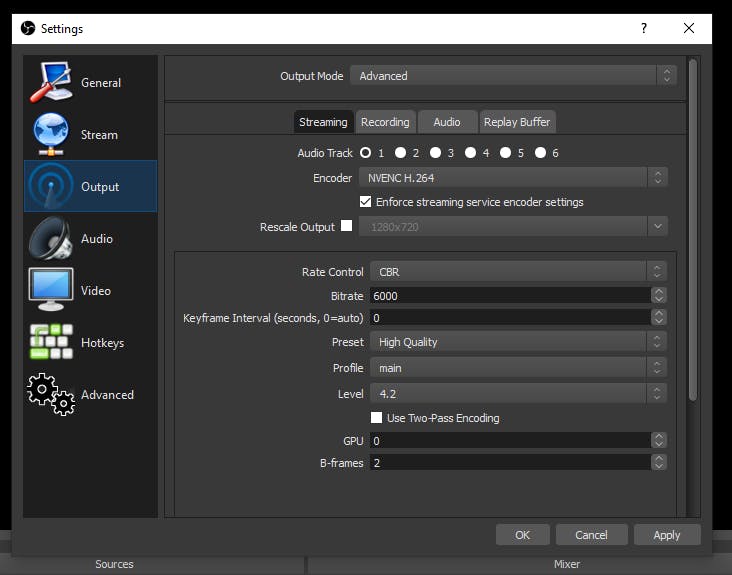Screen dimensions: 732x575
Task: Expand the Output Mode dropdown
Action: click(x=513, y=76)
